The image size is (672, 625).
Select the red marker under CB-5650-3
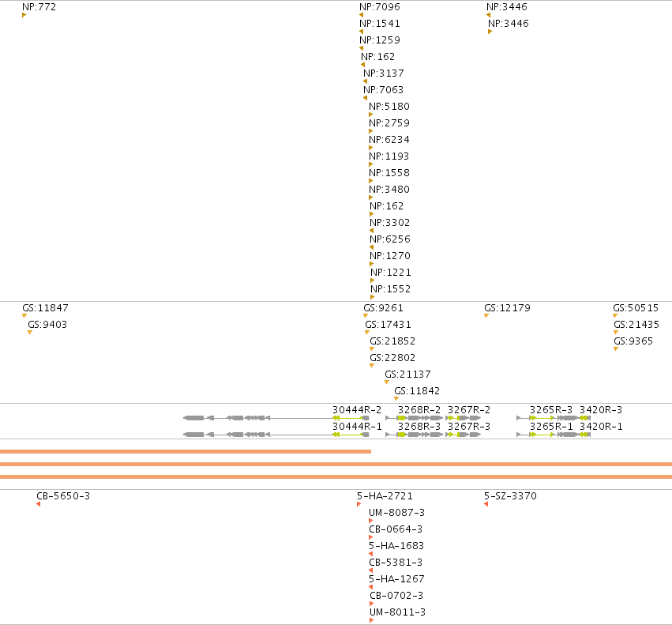38,504
